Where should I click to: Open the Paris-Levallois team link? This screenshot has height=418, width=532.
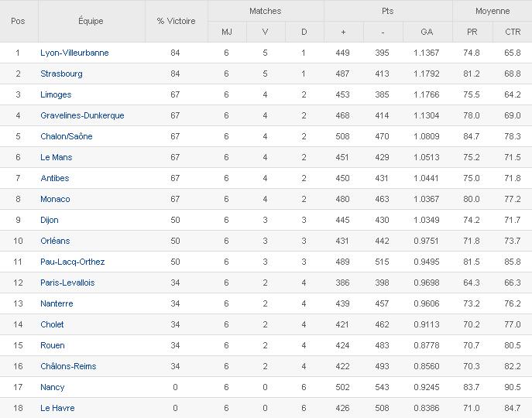(67, 283)
